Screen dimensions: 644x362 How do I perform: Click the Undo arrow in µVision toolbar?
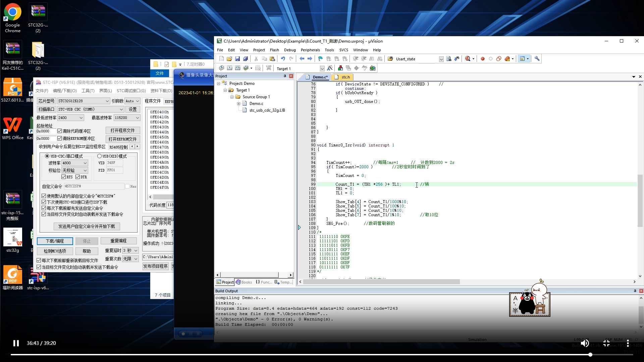283,59
